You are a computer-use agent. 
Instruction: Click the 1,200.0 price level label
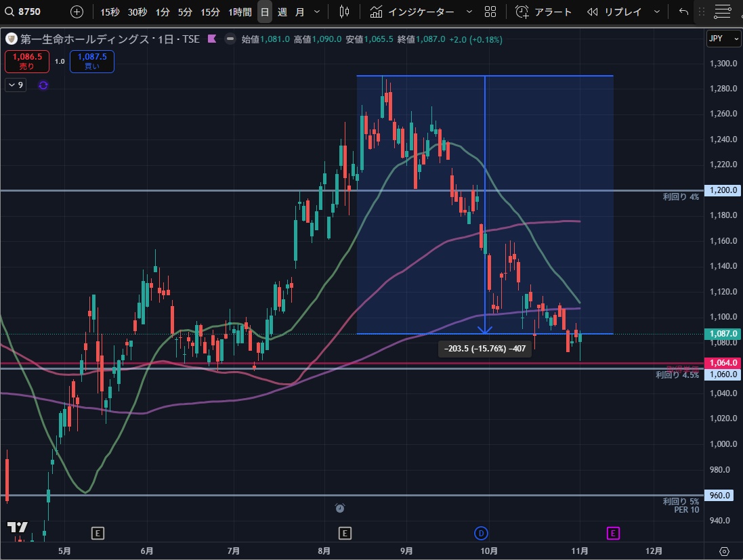pos(723,190)
